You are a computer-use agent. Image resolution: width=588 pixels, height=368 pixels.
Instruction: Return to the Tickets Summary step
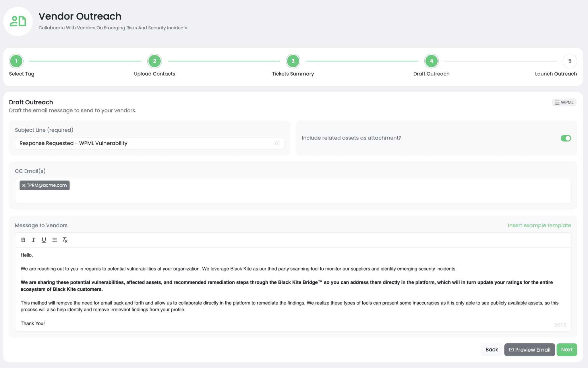(x=293, y=61)
